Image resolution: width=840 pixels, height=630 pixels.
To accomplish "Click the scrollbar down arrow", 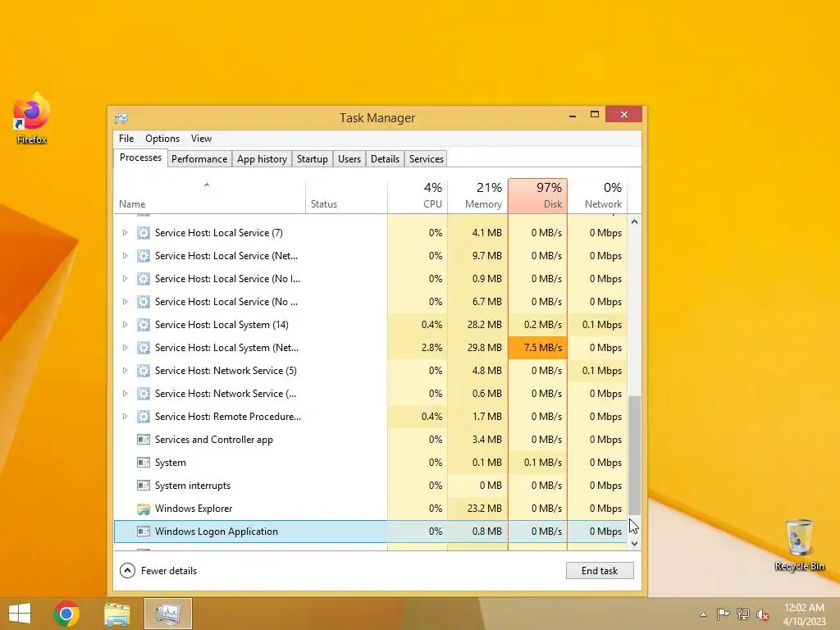I will coord(634,544).
